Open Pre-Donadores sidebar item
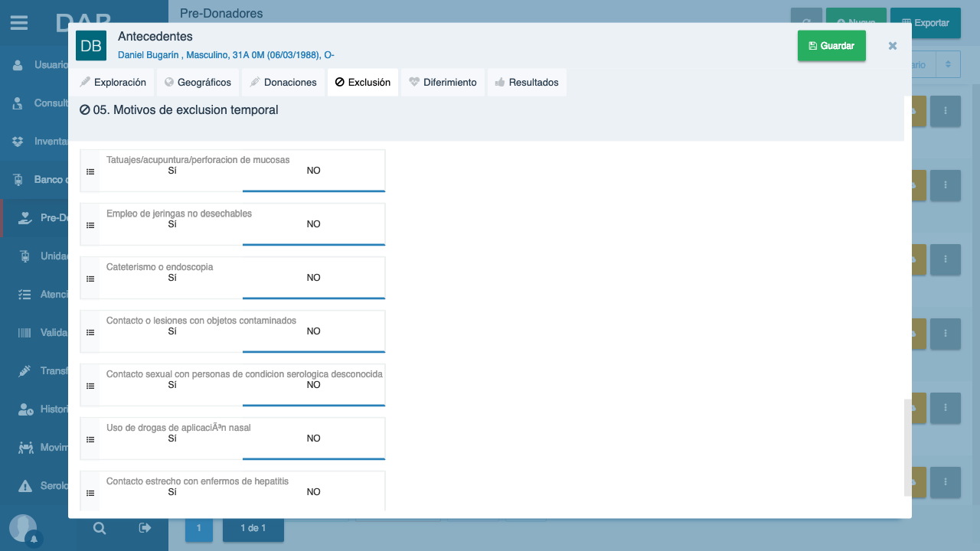 click(34, 218)
